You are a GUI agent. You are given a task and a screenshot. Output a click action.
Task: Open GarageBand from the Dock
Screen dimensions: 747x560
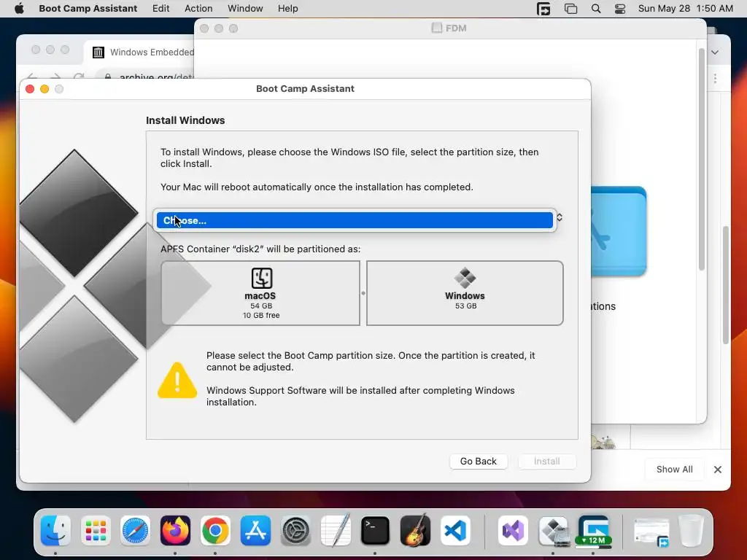tap(415, 531)
